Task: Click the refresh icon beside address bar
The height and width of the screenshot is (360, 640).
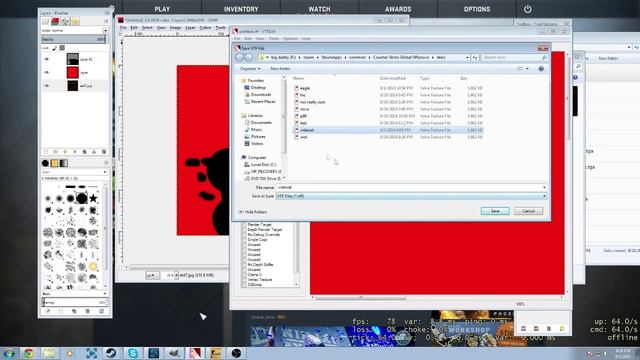Action: 475,58
